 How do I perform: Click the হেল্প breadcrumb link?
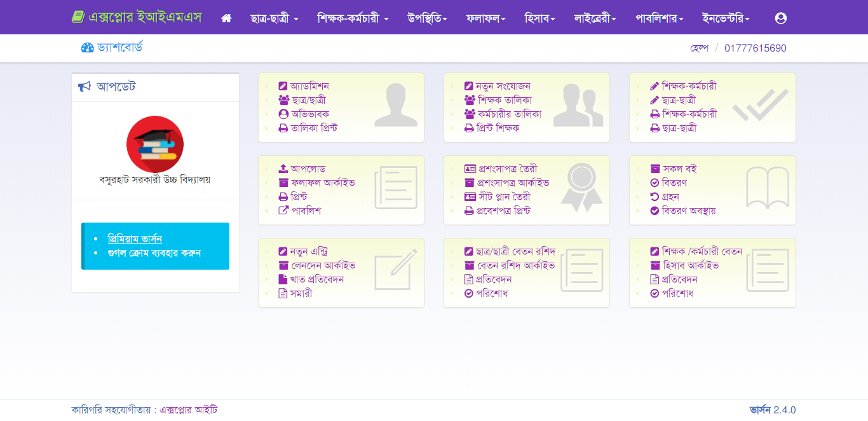point(699,48)
